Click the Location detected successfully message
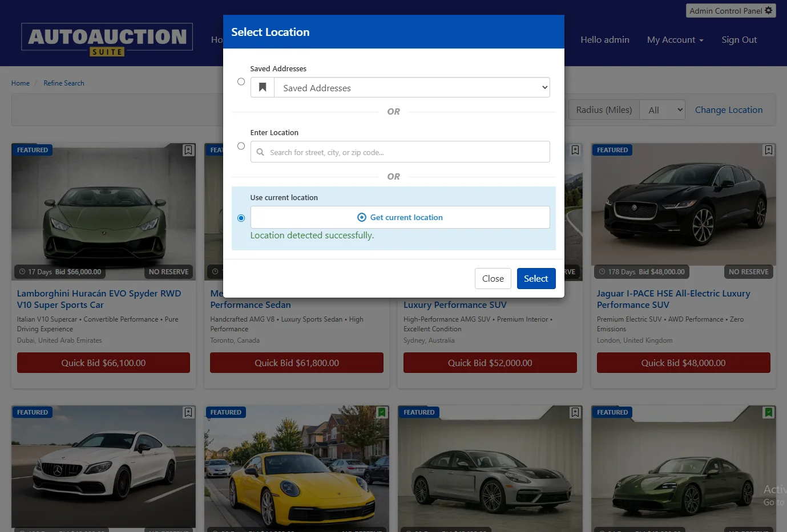Viewport: 787px width, 532px height. (312, 235)
